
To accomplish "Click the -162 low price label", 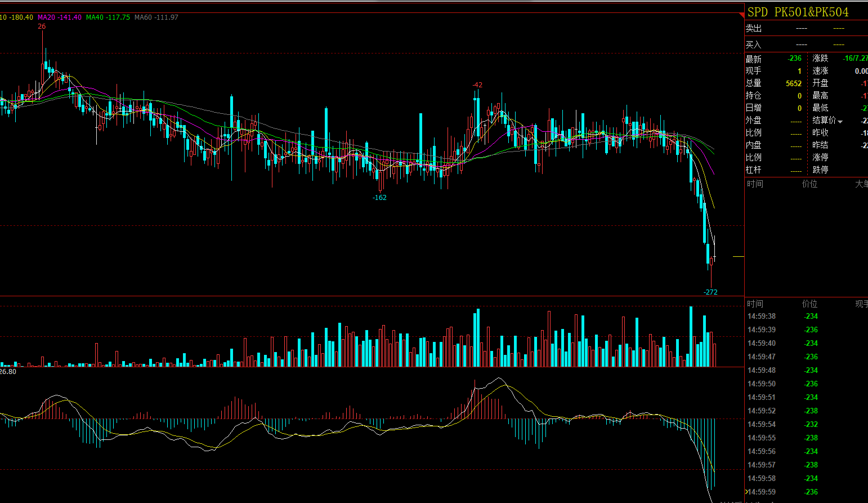I will 379,198.
